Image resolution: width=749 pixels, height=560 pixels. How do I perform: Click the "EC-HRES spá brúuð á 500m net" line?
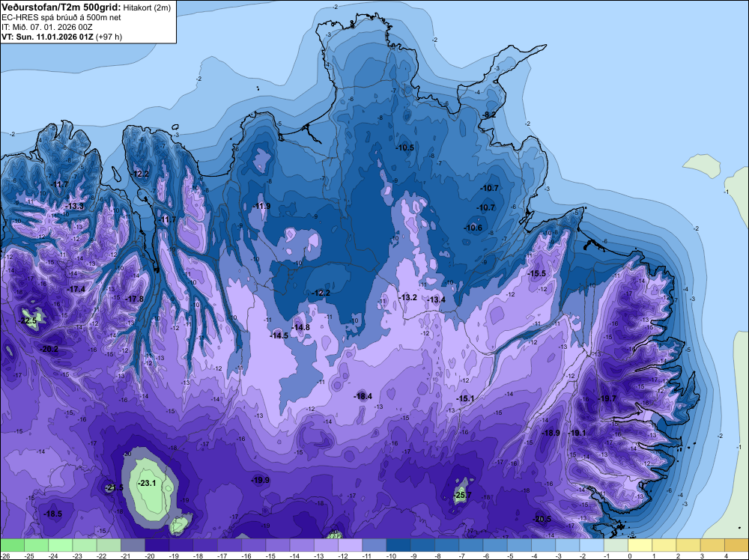click(x=61, y=18)
